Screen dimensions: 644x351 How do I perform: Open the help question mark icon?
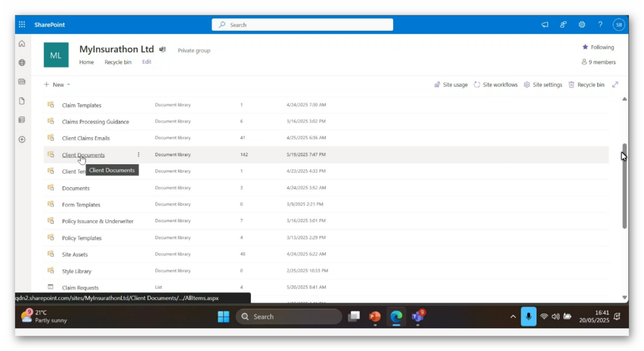click(x=600, y=25)
